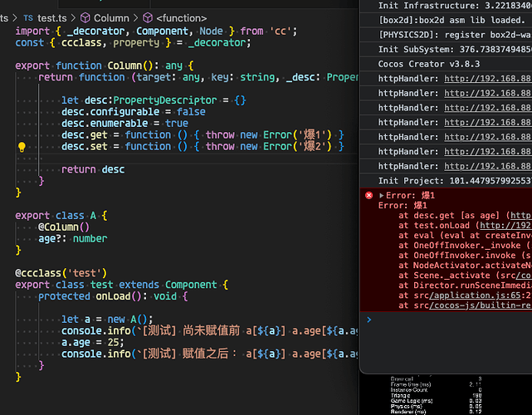This screenshot has height=415, width=532.
Task: Click the console prompt input line
Action: (450, 320)
